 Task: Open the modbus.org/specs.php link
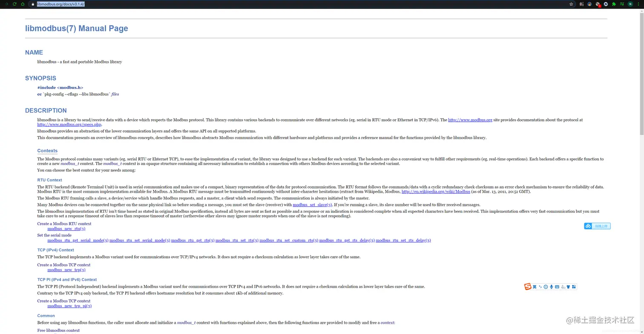pyautogui.click(x=69, y=125)
